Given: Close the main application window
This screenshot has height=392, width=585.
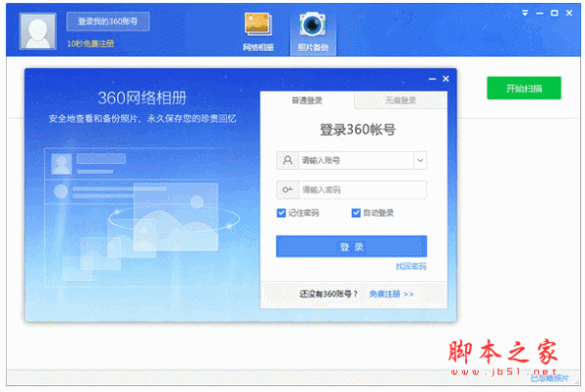Looking at the screenshot, I should coord(569,13).
